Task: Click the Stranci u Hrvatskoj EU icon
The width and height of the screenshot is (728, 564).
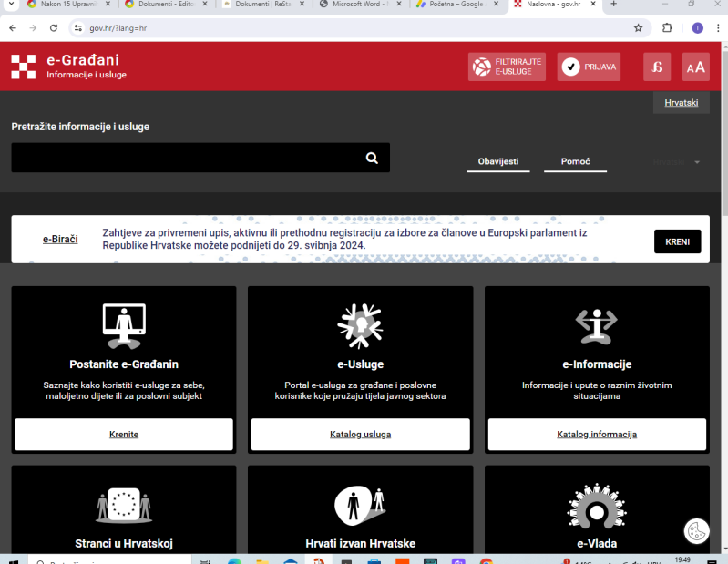Action: pyautogui.click(x=124, y=505)
